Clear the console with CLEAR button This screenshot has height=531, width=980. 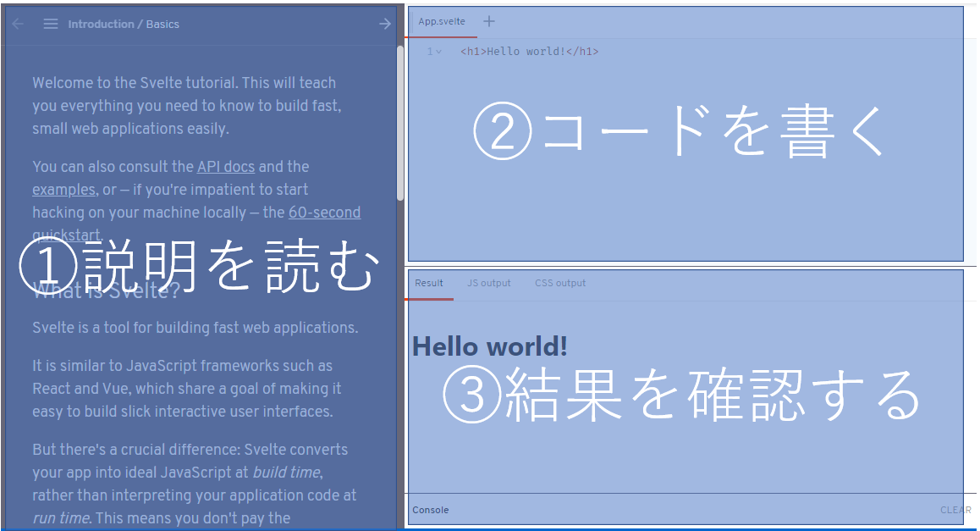[955, 511]
